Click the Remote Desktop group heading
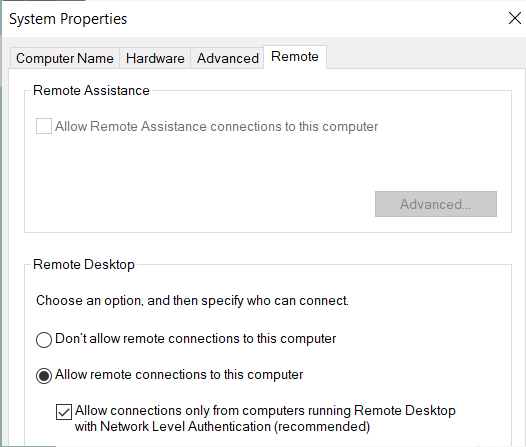The height and width of the screenshot is (447, 526). coord(84,265)
